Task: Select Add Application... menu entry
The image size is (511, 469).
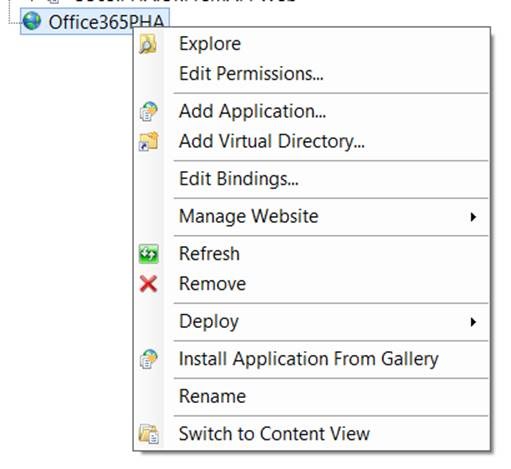Action: pyautogui.click(x=253, y=111)
